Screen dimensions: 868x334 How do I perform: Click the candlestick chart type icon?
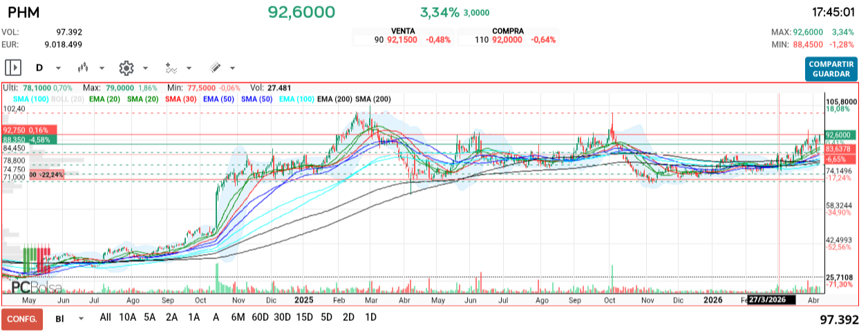click(x=84, y=68)
